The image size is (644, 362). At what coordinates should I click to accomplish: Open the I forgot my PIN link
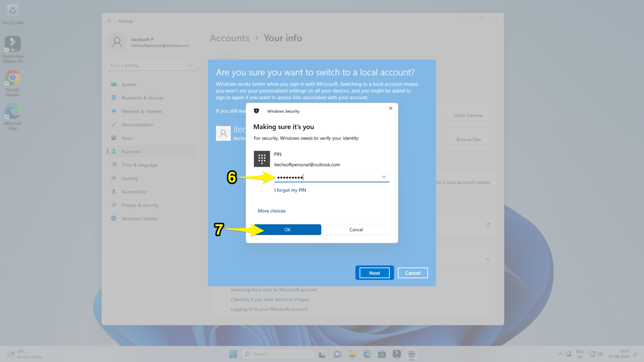[x=290, y=190]
